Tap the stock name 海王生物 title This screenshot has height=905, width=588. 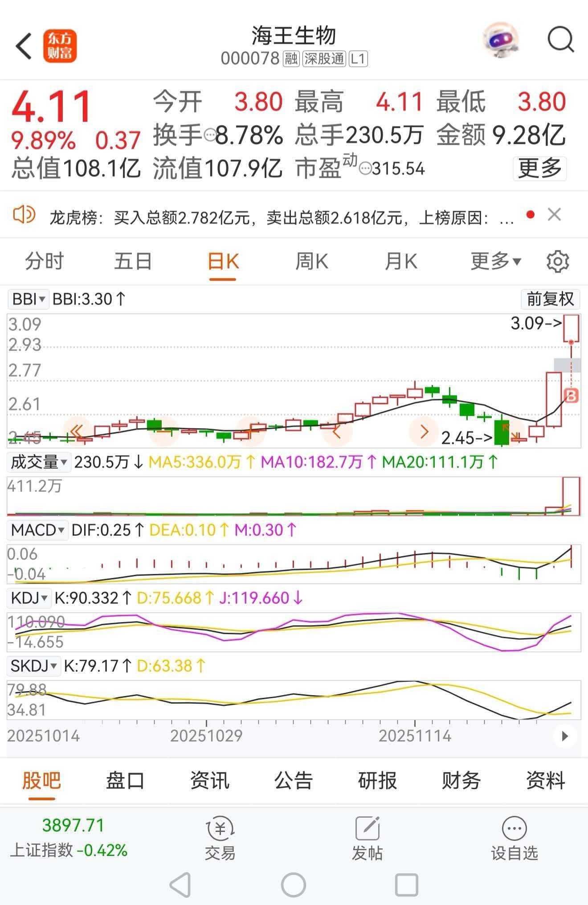pyautogui.click(x=294, y=36)
